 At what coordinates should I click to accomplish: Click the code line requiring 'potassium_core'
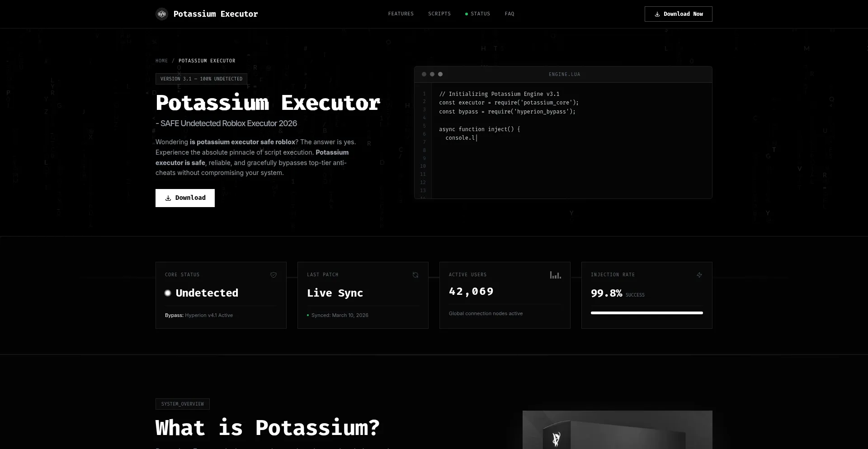coord(509,103)
